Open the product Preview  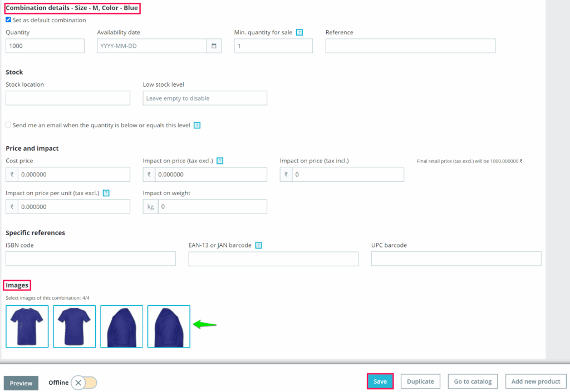(21, 383)
